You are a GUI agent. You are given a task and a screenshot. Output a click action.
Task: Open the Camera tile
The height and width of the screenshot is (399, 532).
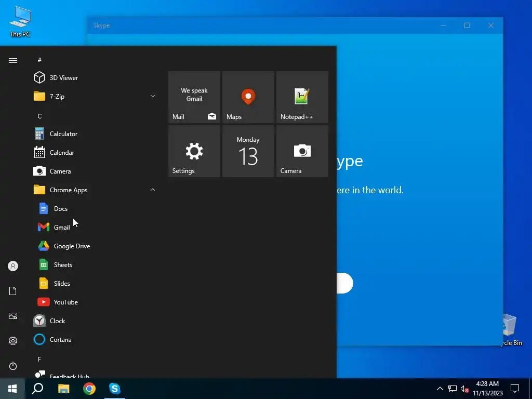click(302, 151)
